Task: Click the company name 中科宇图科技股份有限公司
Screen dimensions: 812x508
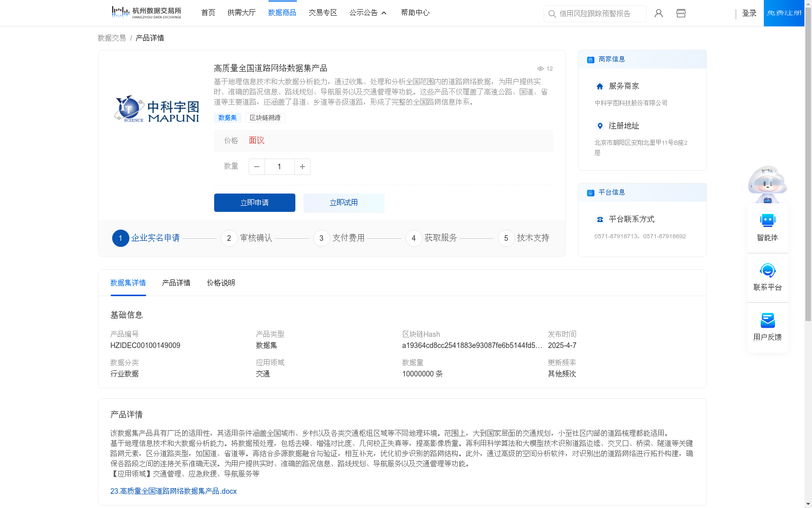Action: (x=631, y=103)
